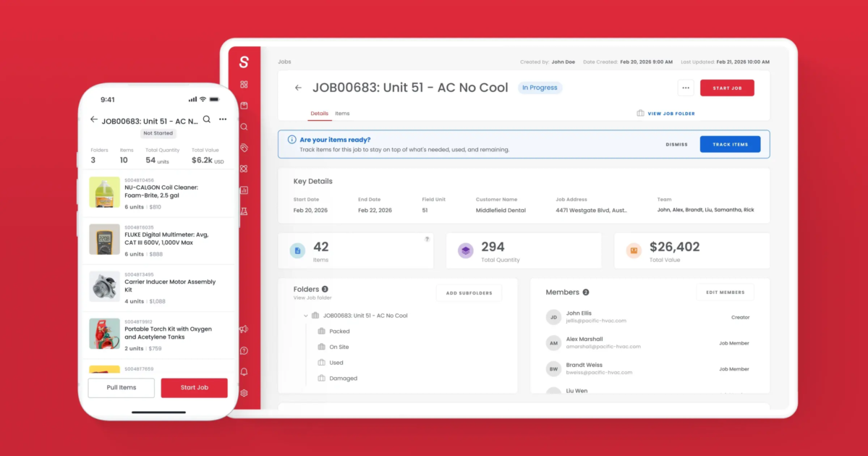Click customer name Middlefield Dental
The image size is (868, 456).
tap(501, 210)
